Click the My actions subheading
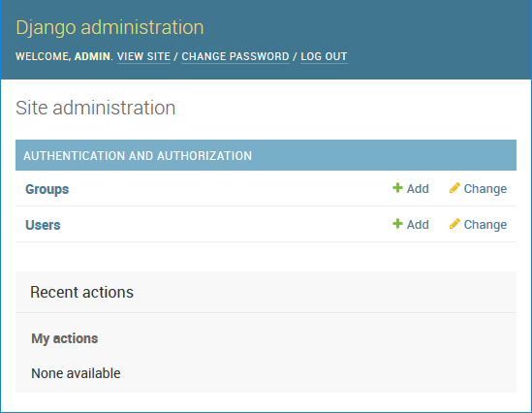The image size is (532, 413). 65,338
